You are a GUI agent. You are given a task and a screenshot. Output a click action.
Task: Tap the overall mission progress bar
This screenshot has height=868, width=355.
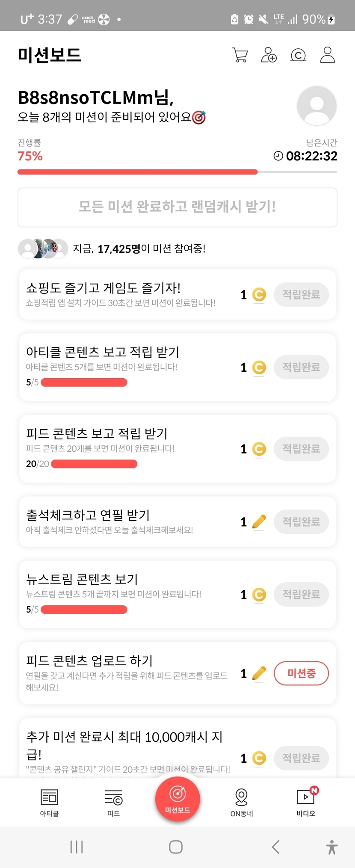pyautogui.click(x=177, y=172)
